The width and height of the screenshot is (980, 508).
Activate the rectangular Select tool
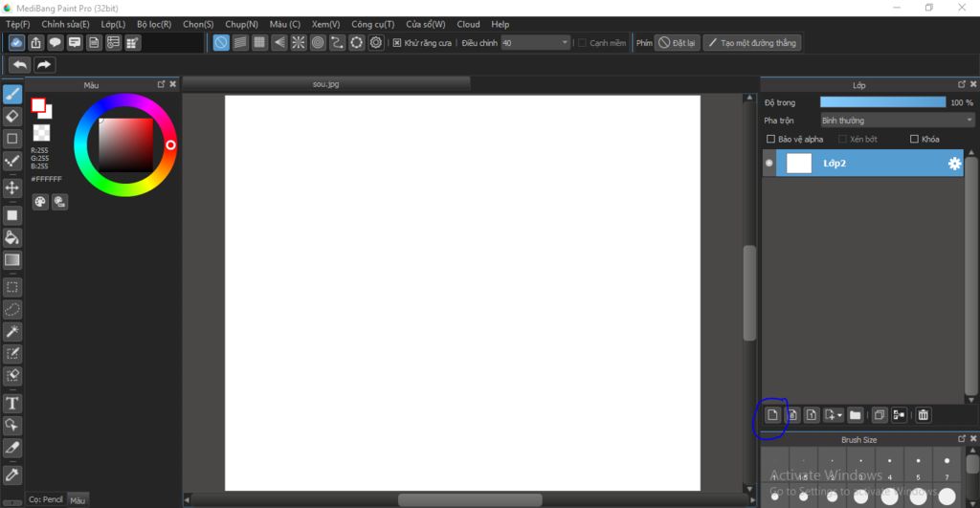[x=11, y=287]
